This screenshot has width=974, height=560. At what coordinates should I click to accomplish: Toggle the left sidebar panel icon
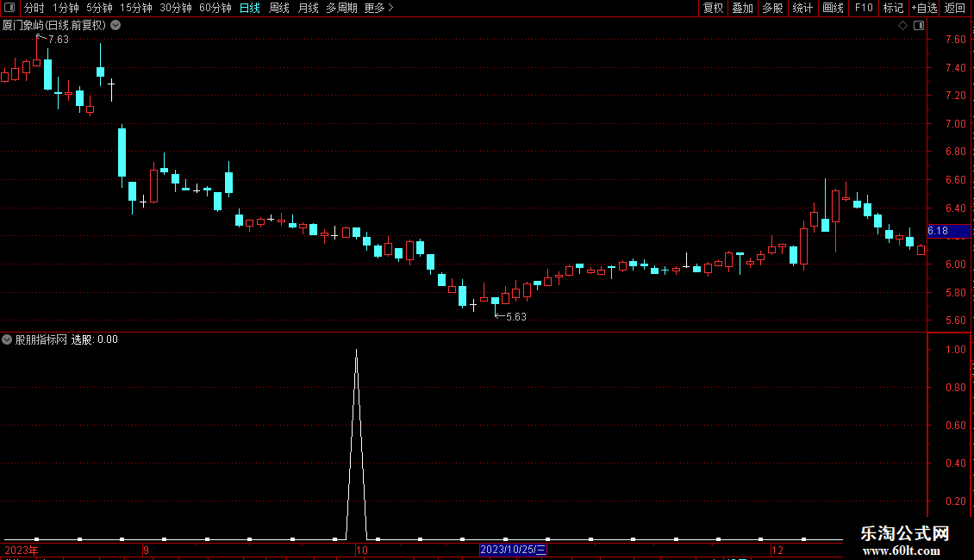9,8
